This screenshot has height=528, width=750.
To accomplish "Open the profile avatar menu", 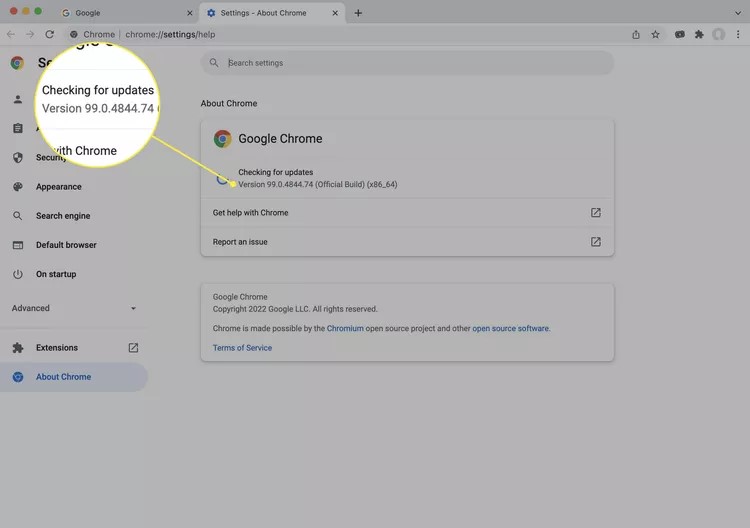I will pos(718,34).
